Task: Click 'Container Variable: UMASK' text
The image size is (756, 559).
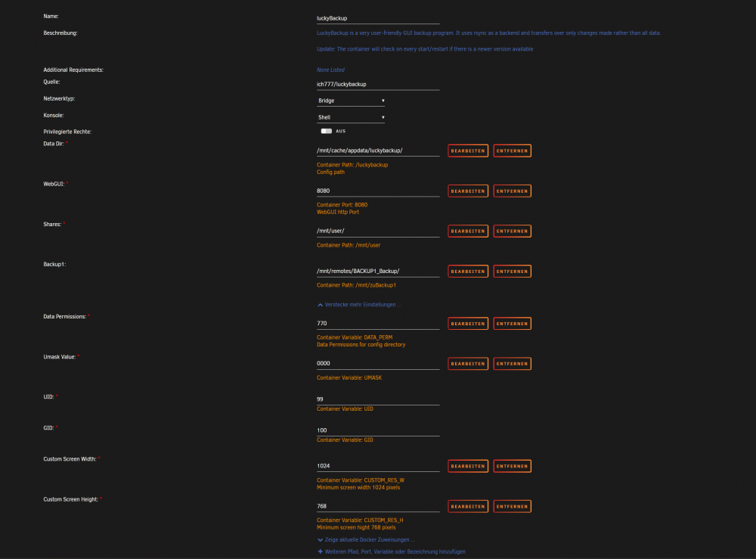Action: click(349, 378)
